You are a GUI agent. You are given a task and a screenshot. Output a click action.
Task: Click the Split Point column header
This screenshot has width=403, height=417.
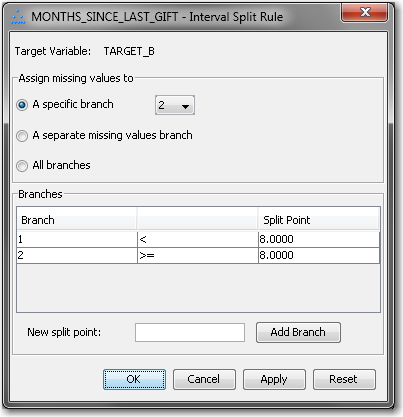coord(319,220)
